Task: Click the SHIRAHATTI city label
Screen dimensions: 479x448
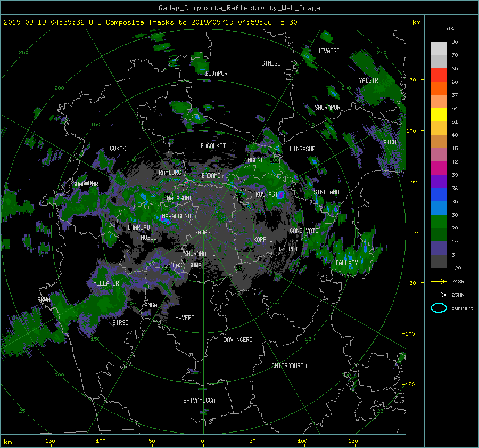Action: click(x=200, y=254)
